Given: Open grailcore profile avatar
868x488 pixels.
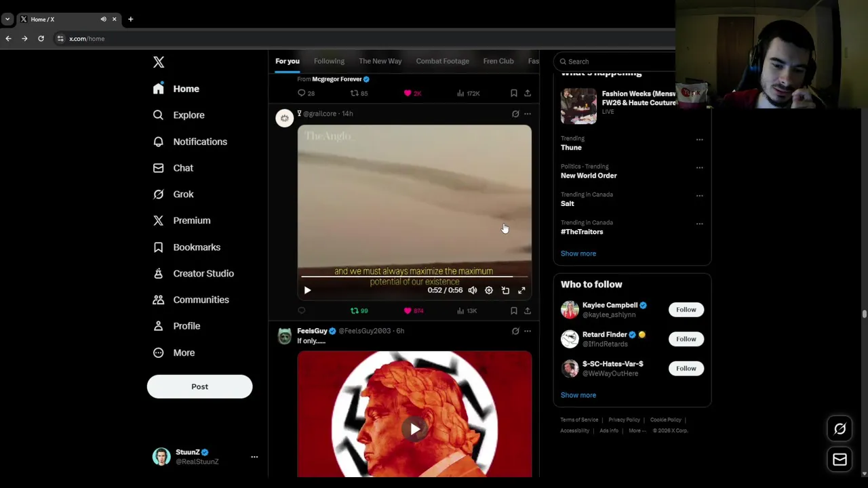Looking at the screenshot, I should tap(284, 118).
